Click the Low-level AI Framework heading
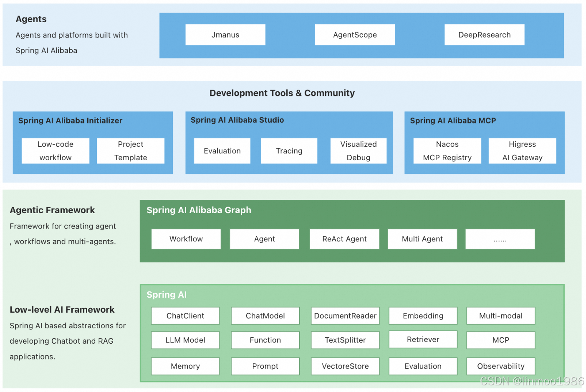The width and height of the screenshot is (586, 392). 62,309
